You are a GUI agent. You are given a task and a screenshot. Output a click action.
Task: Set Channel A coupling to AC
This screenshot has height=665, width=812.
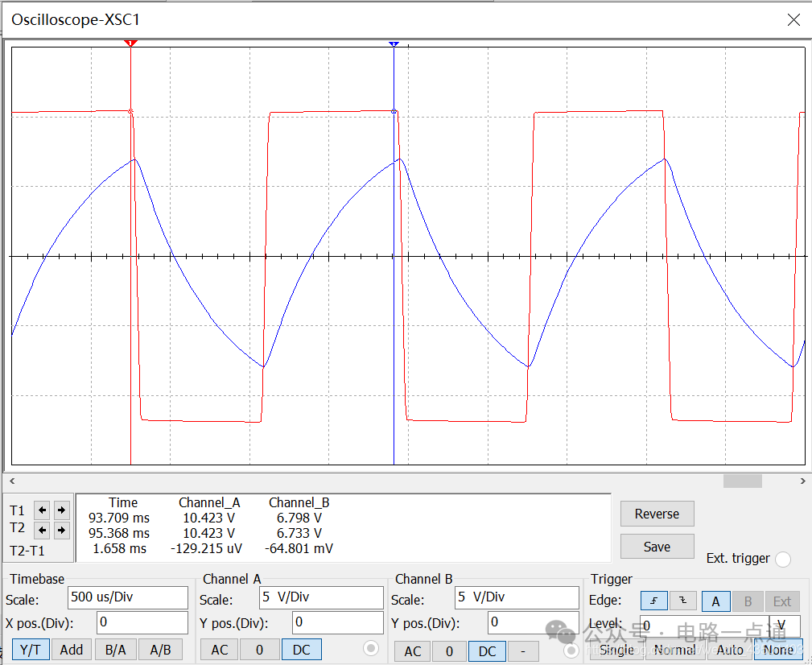point(220,650)
